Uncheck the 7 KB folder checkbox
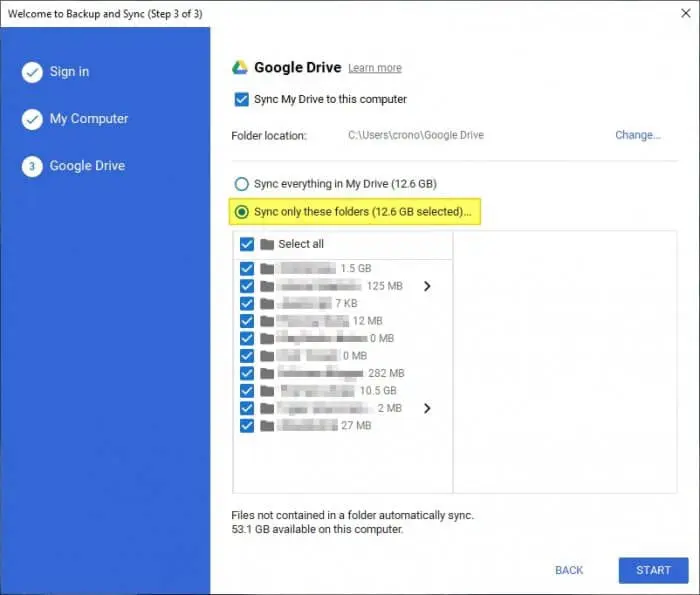 click(x=247, y=304)
